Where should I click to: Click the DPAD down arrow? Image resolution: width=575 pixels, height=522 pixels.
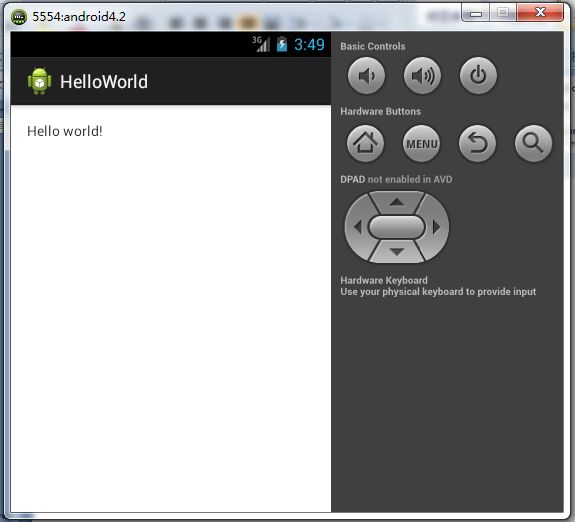(x=397, y=252)
